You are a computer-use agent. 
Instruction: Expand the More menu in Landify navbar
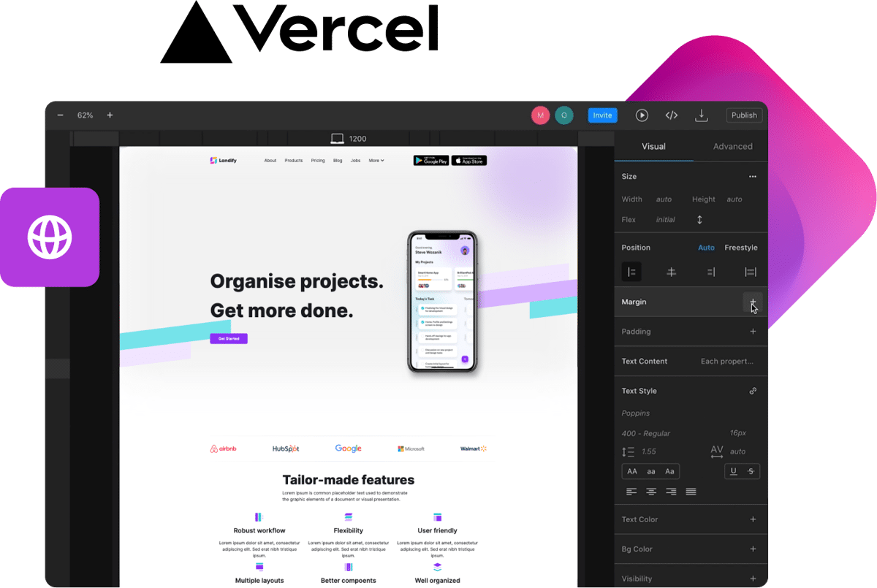pos(376,160)
